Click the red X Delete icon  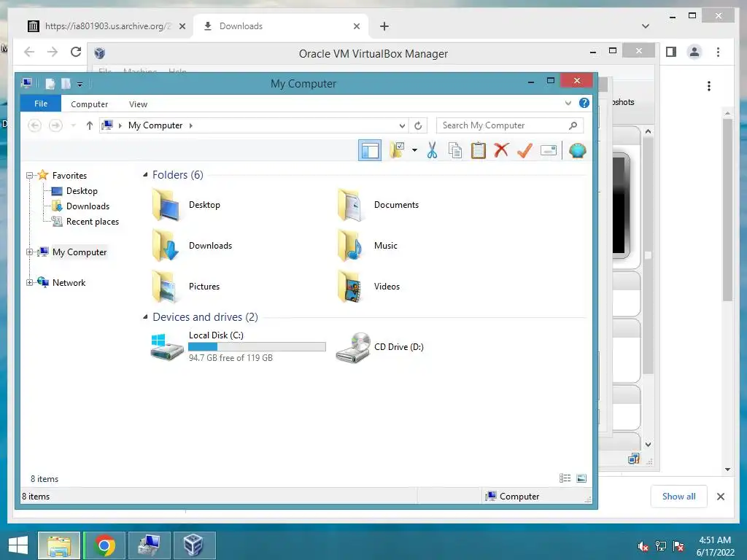coord(501,150)
